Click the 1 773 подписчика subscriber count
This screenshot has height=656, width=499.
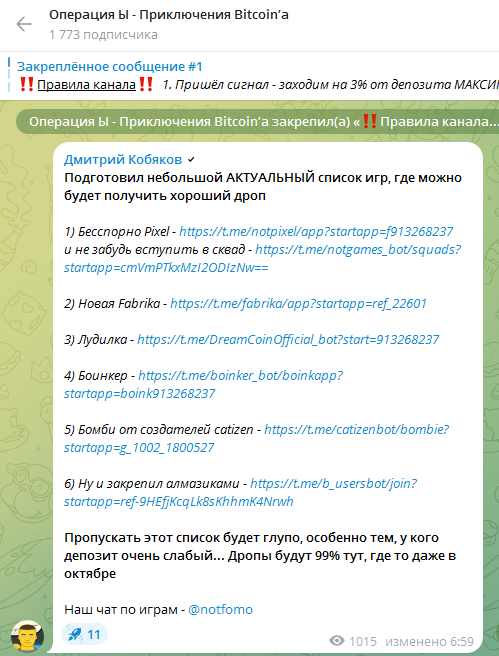click(x=103, y=35)
